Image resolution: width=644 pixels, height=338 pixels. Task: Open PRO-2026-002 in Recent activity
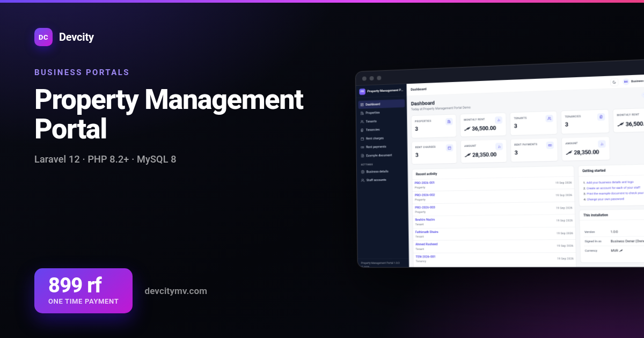(x=425, y=195)
